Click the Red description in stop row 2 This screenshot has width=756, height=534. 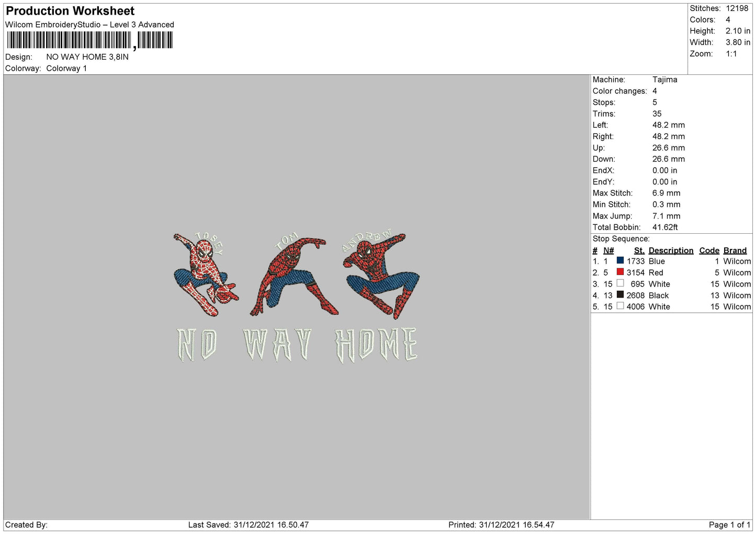click(x=656, y=273)
